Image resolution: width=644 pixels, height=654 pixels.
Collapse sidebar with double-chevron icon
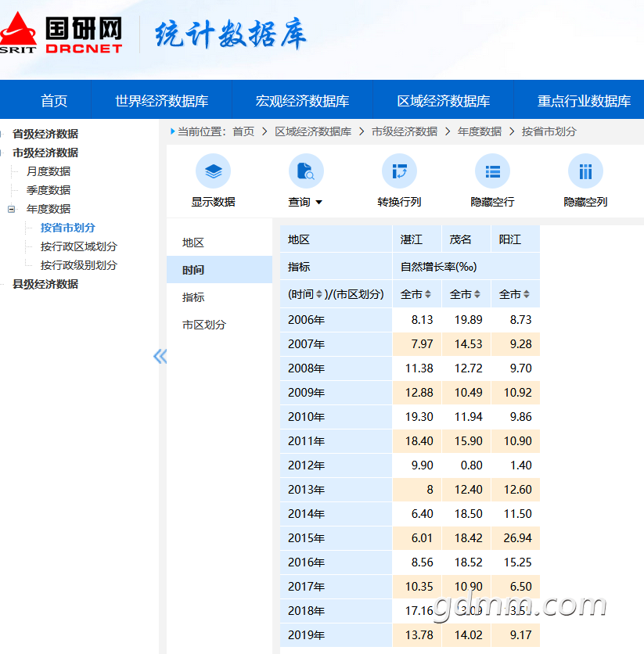click(160, 356)
